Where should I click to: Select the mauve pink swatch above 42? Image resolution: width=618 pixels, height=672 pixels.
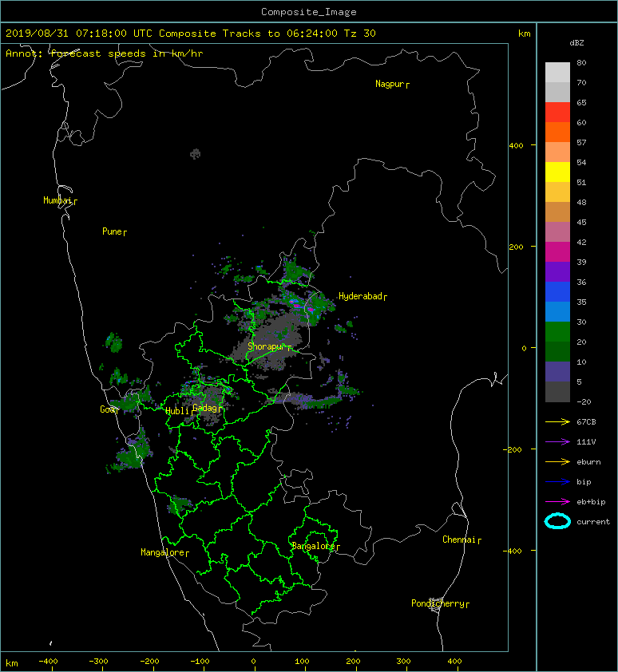[x=557, y=232]
